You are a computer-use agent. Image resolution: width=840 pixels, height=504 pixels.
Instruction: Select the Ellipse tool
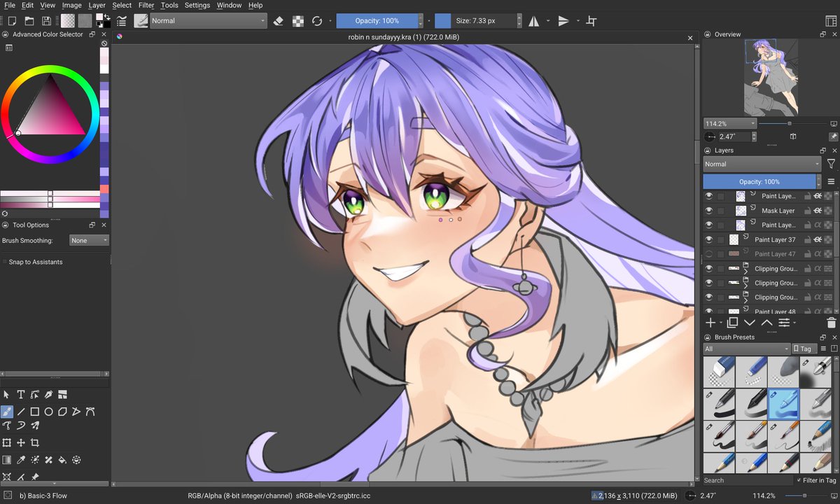coord(48,412)
